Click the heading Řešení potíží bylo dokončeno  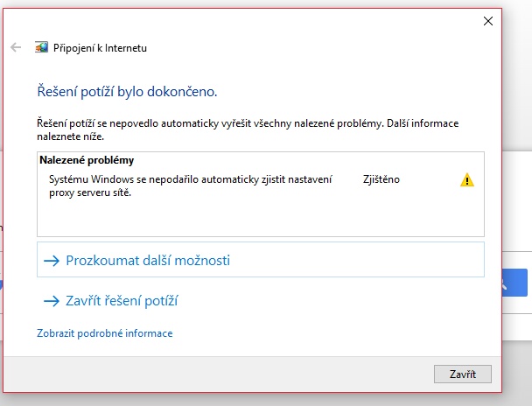coord(126,91)
